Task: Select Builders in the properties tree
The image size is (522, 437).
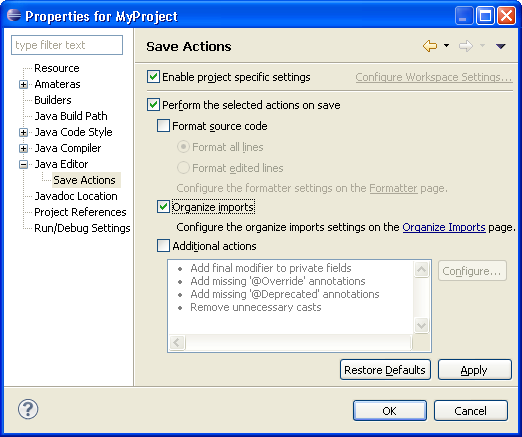Action: click(x=53, y=100)
